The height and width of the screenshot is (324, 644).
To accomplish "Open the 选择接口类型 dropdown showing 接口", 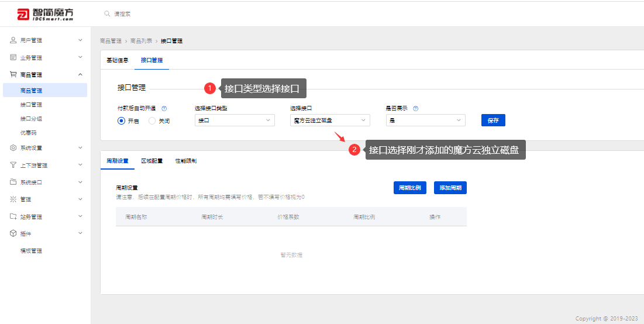I will click(x=235, y=120).
